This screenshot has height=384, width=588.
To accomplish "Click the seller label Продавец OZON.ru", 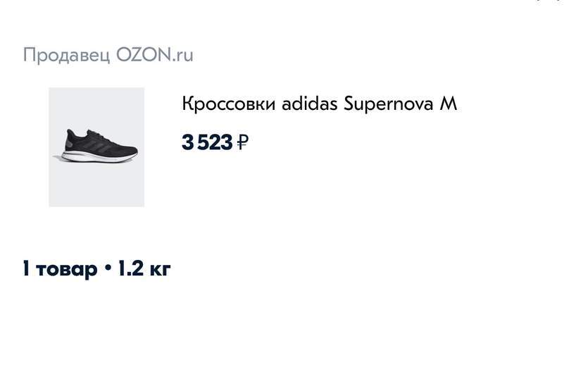I will (108, 55).
